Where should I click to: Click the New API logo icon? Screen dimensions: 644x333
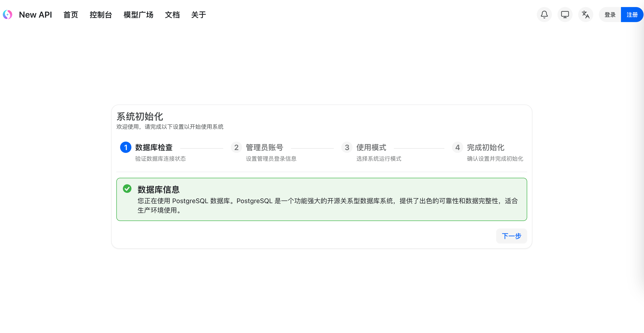(8, 15)
